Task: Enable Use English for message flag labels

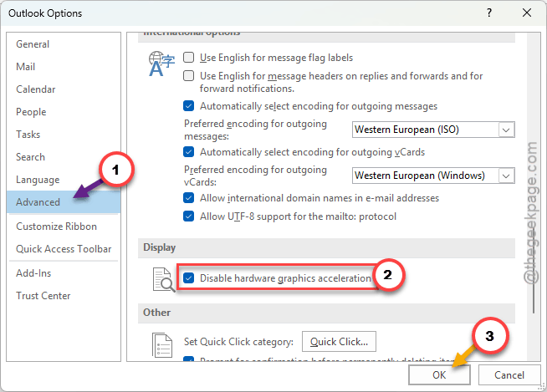Action: [189, 57]
